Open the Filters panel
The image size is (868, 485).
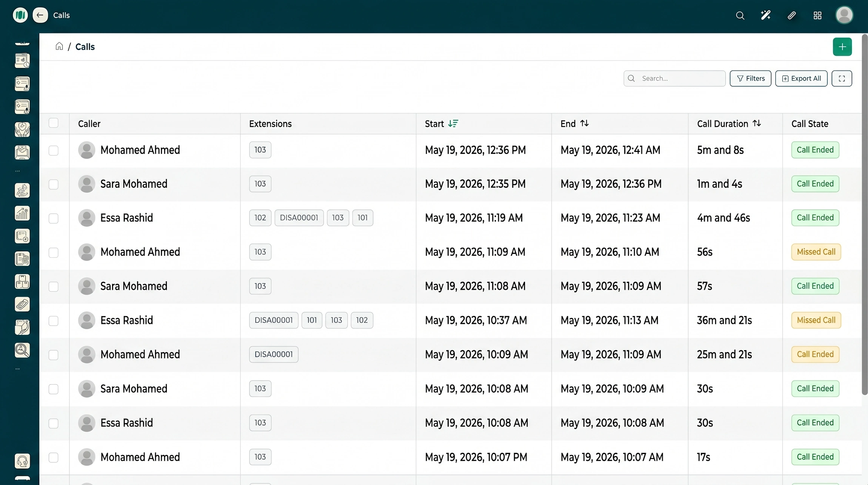tap(750, 78)
